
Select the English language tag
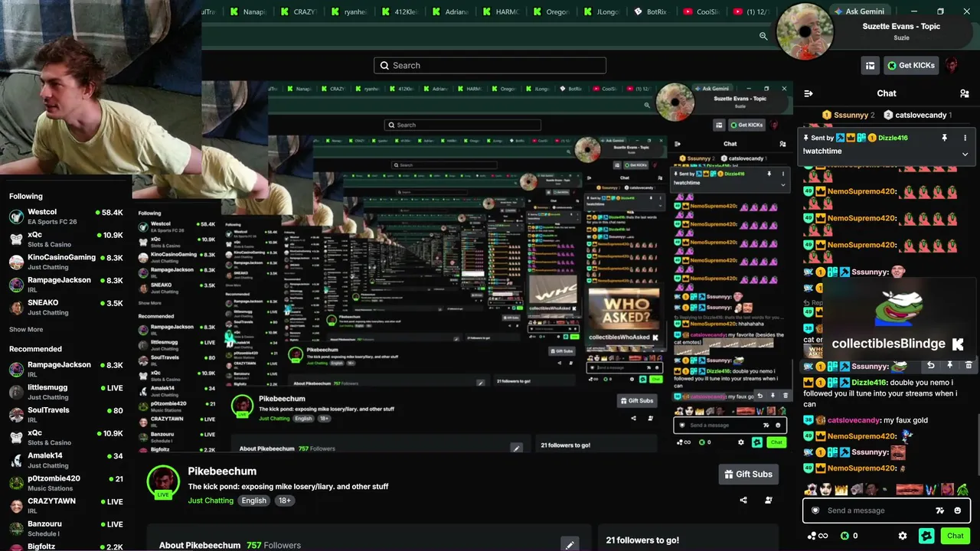254,500
